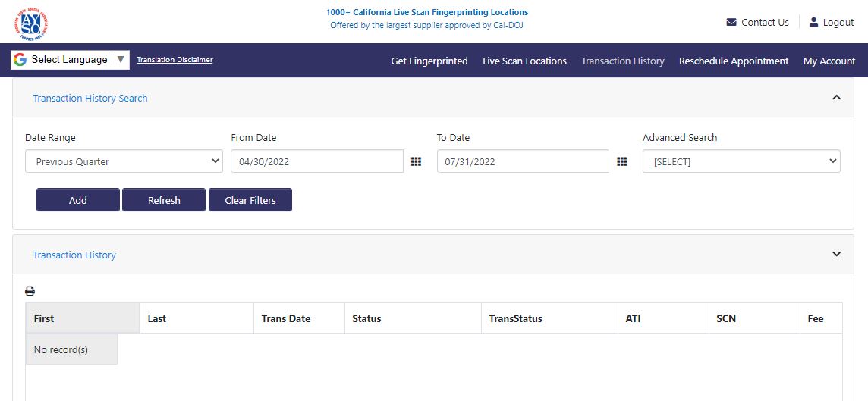Expand the Transaction History panel chevron
The image size is (868, 401).
point(837,255)
